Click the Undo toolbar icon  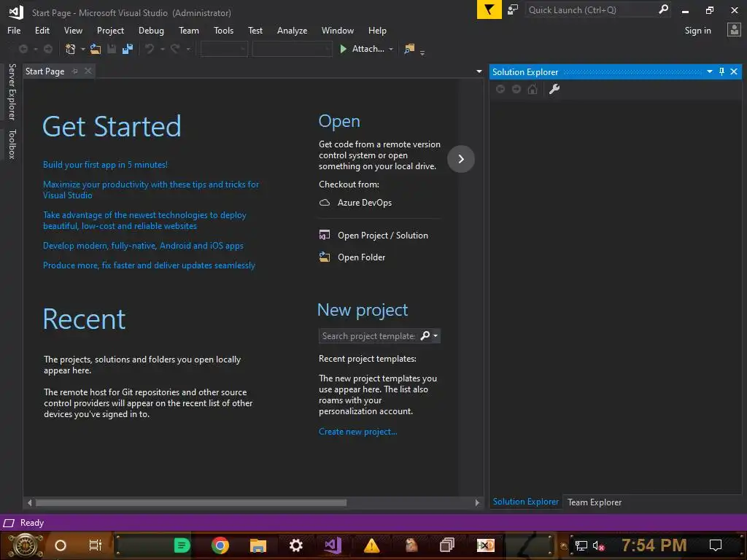150,49
